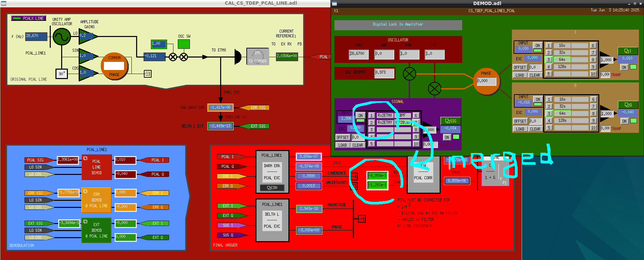Click OFFSET button in I filter block
The width and height of the screenshot is (644, 260).
tap(520, 68)
